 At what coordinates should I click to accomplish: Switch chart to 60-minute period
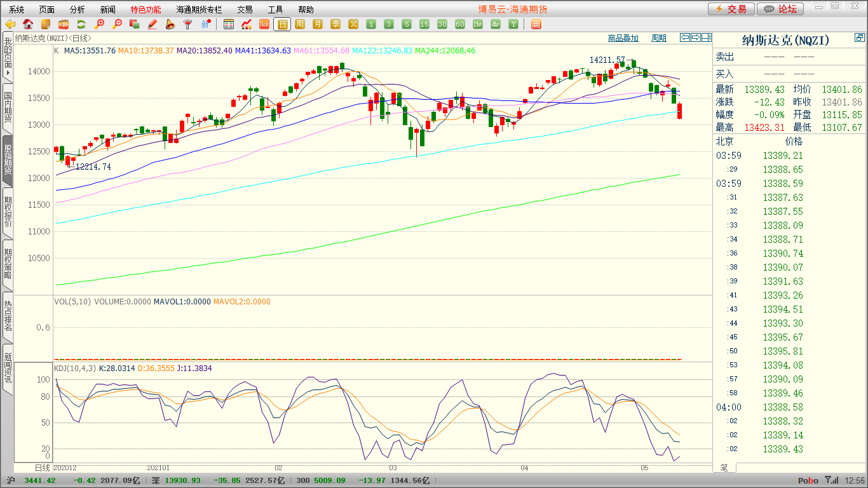[x=460, y=24]
